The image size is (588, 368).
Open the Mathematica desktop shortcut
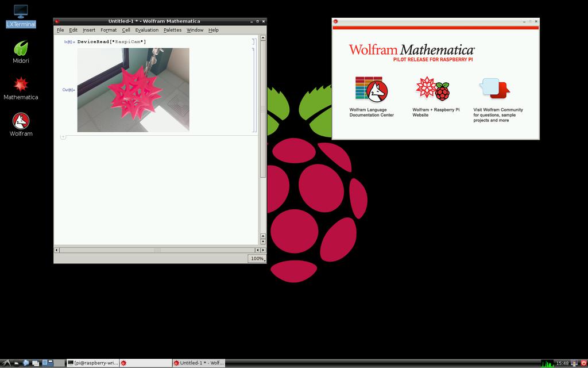21,85
